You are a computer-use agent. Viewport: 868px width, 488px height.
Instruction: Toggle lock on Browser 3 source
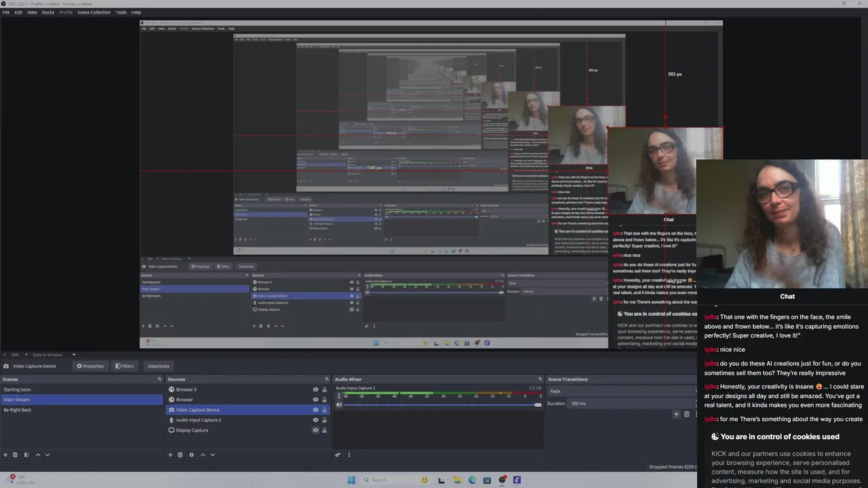pos(324,390)
